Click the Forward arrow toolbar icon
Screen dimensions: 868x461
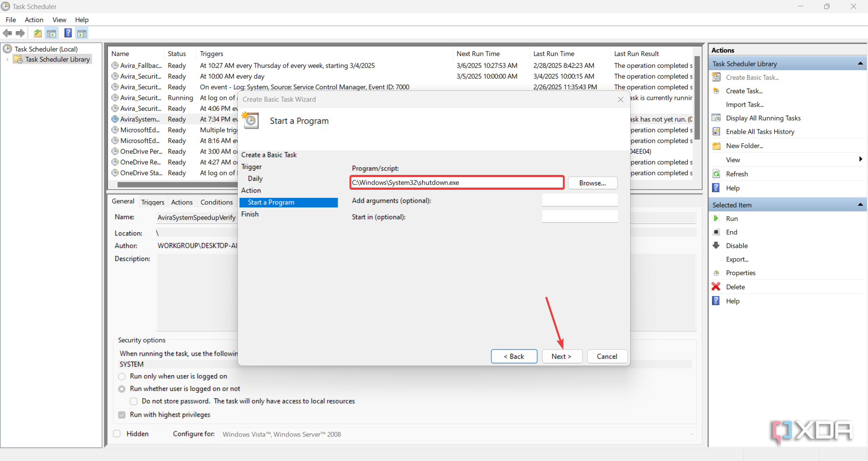point(20,33)
